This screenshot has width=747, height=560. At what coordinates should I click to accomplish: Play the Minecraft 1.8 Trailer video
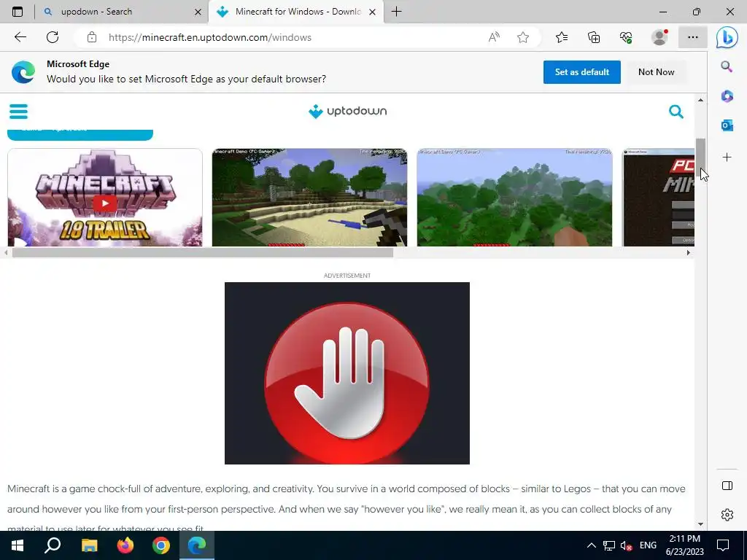click(x=105, y=203)
